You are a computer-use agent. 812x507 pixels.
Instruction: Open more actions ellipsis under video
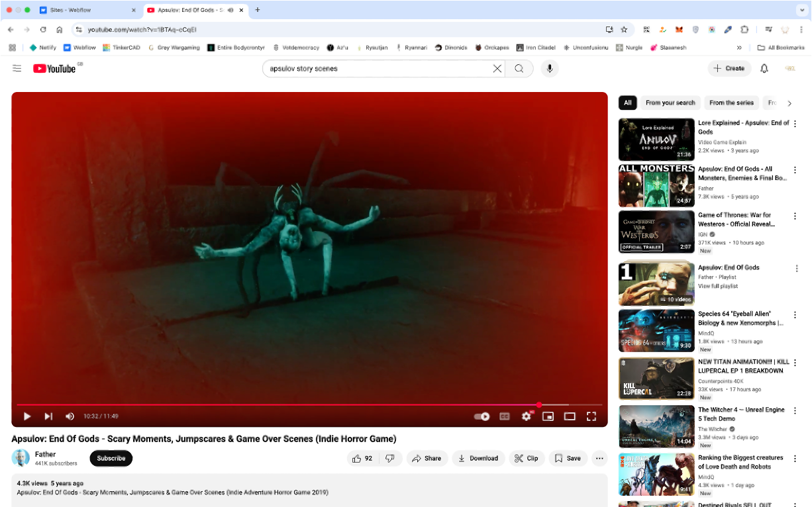[x=599, y=458]
